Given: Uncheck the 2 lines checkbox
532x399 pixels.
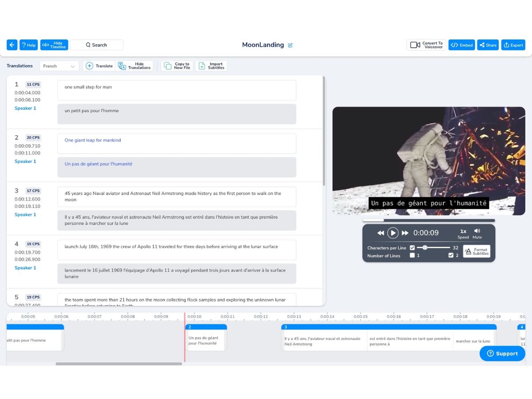Looking at the screenshot, I should point(451,255).
